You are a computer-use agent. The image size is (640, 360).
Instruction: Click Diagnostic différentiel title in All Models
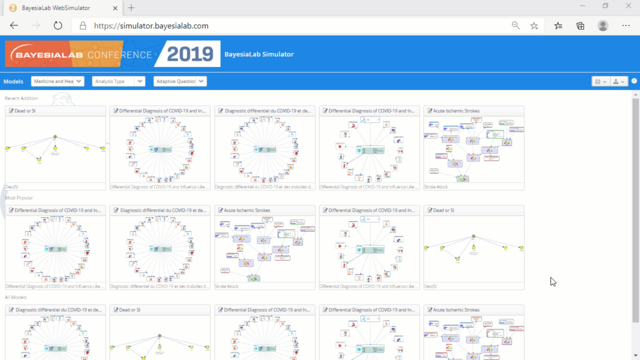(x=59, y=310)
